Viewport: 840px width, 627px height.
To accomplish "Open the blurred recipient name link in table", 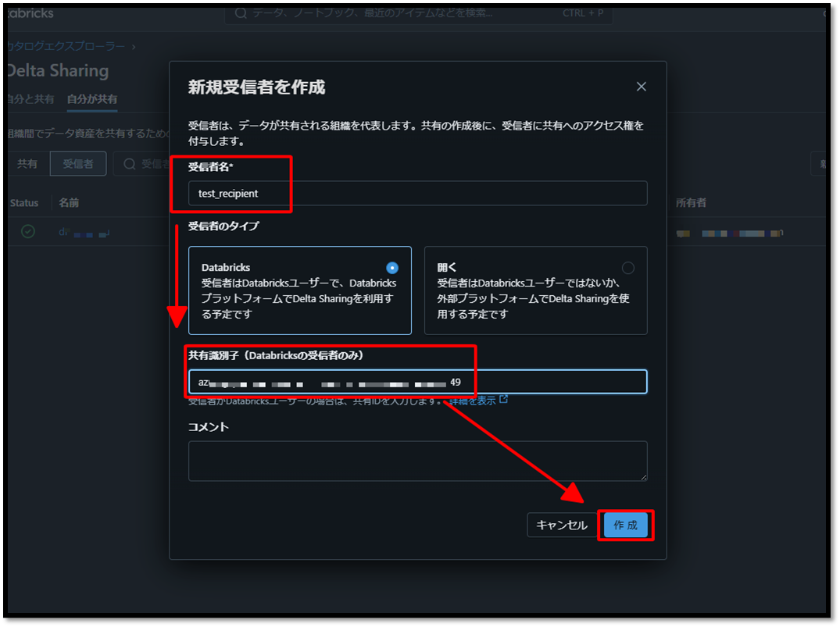I will [x=84, y=233].
